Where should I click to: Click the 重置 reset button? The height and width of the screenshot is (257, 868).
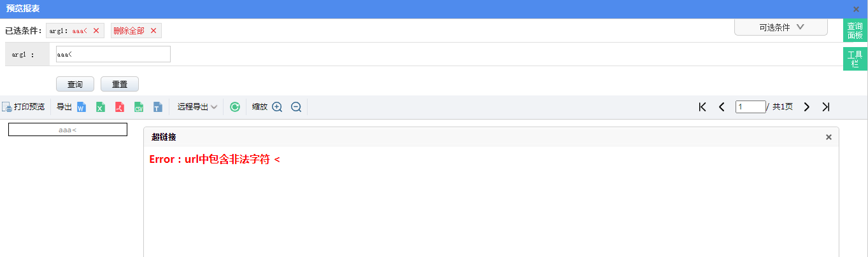point(120,84)
